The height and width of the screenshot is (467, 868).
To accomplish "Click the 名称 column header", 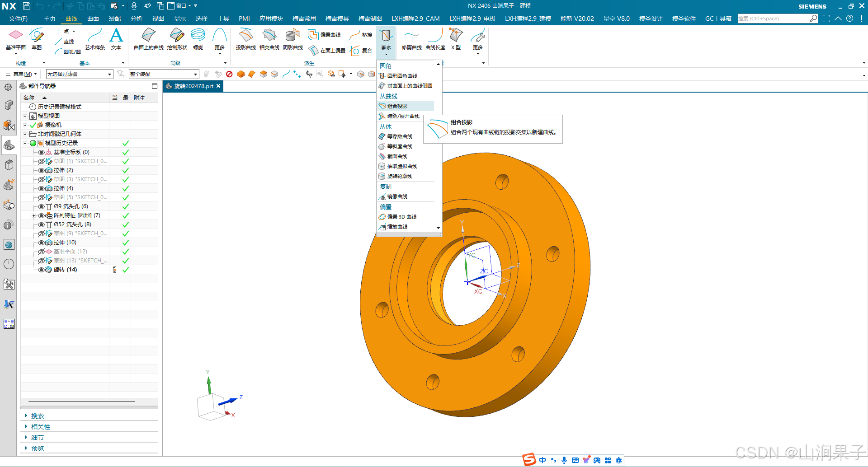I will point(65,98).
